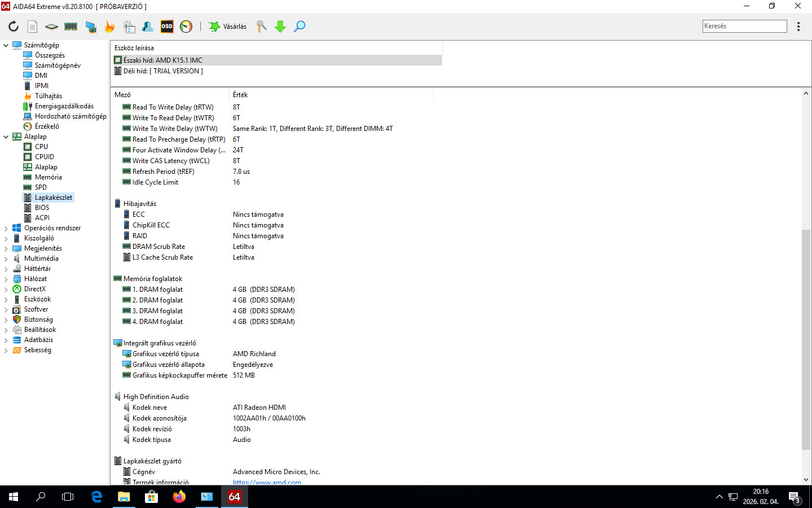The width and height of the screenshot is (812, 508).
Task: Open the clock gauge toolbar icon
Action: [x=186, y=27]
